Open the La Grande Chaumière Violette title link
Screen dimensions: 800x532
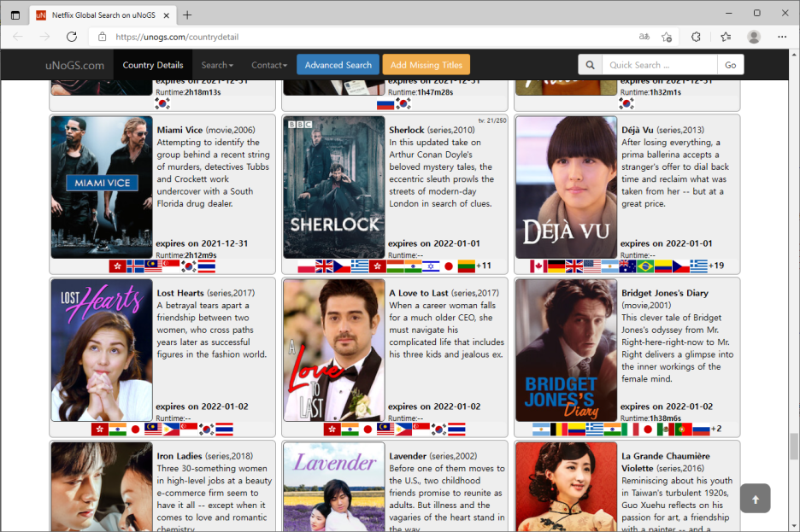[x=665, y=462]
